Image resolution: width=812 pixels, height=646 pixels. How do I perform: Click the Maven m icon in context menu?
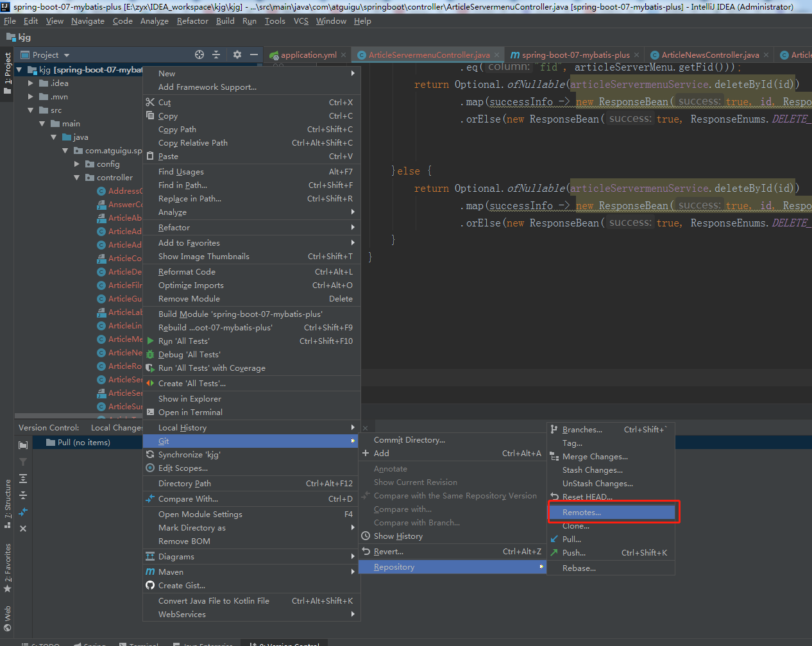pyautogui.click(x=150, y=572)
